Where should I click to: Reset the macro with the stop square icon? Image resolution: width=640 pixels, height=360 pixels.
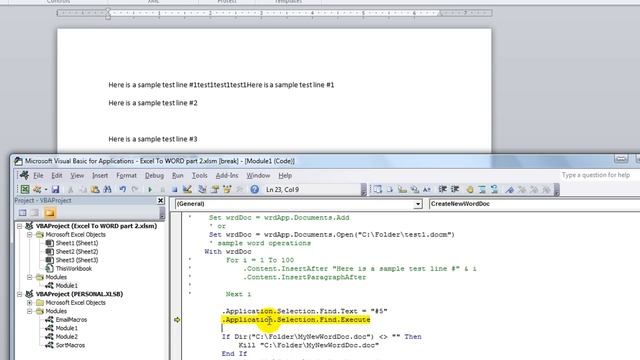click(174, 190)
